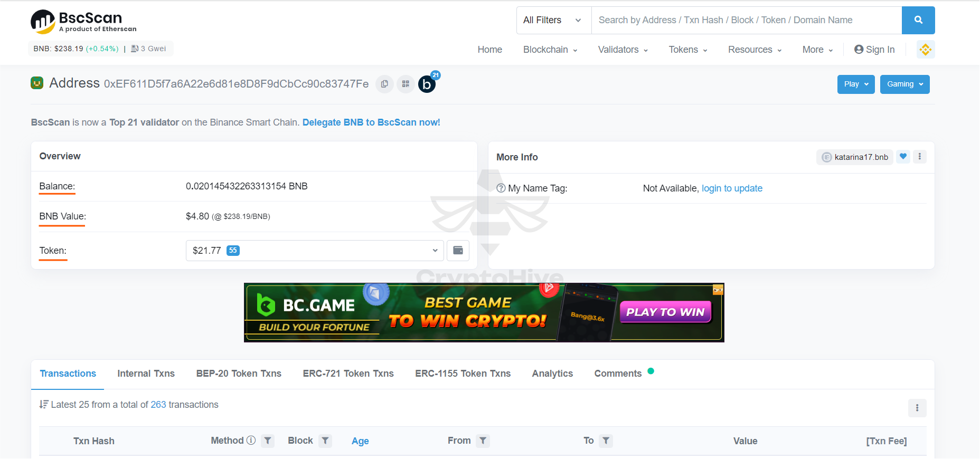Switch to ERC-721 Token Txns tab
This screenshot has height=459, width=980.
pos(348,374)
